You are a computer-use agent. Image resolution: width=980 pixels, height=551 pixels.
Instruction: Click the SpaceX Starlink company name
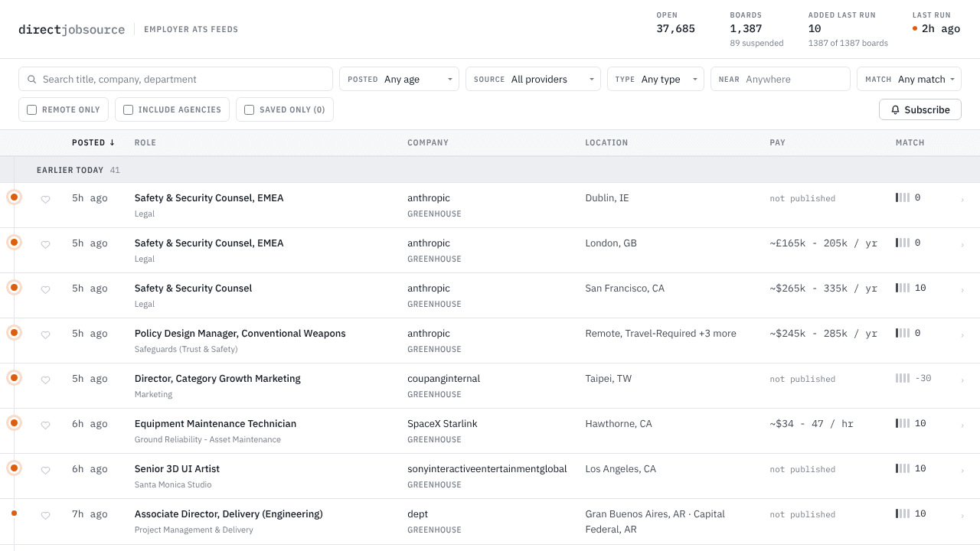(x=443, y=424)
